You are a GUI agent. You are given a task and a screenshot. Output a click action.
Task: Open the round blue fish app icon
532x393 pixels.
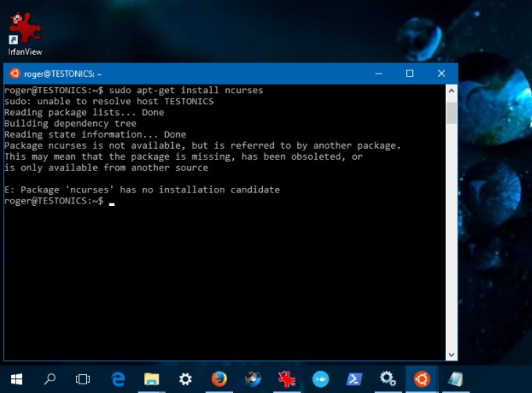[x=321, y=379]
